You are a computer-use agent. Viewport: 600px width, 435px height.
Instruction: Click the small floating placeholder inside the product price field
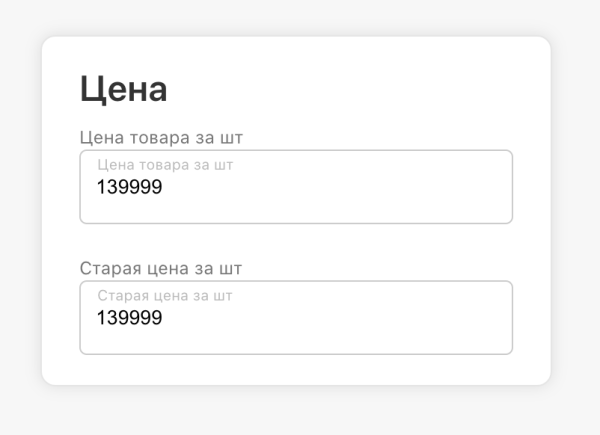coord(165,165)
